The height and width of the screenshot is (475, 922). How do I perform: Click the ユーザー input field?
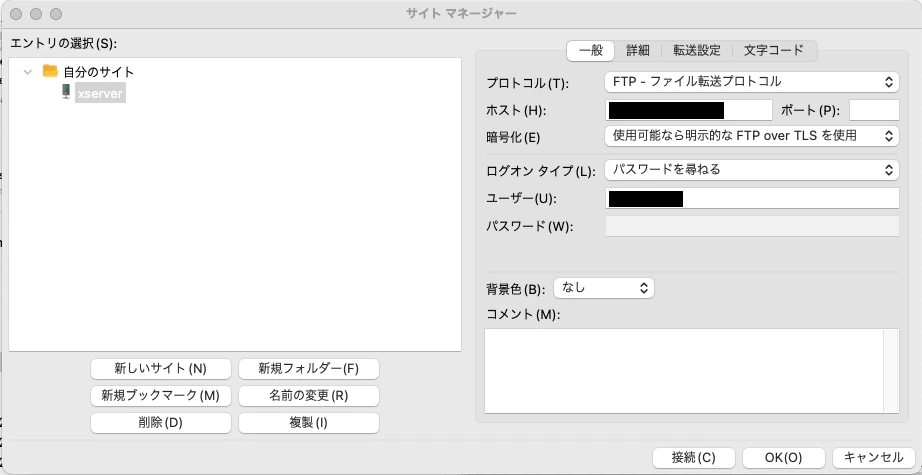(752, 198)
